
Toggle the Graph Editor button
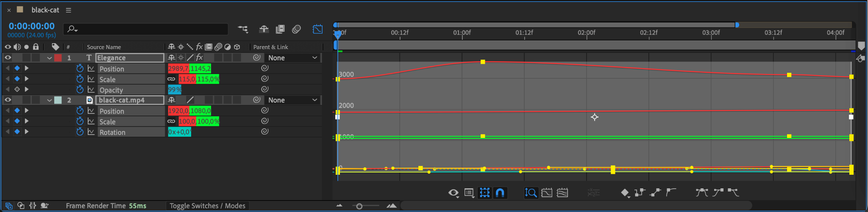pos(317,29)
